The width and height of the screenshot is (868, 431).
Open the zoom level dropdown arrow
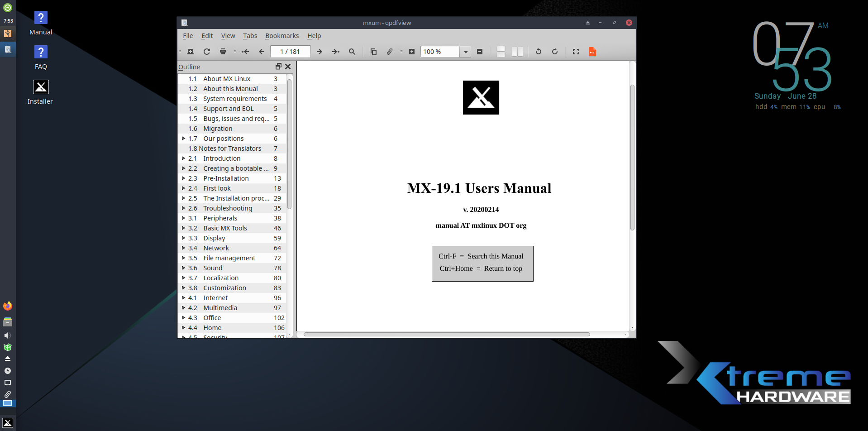[x=466, y=52]
